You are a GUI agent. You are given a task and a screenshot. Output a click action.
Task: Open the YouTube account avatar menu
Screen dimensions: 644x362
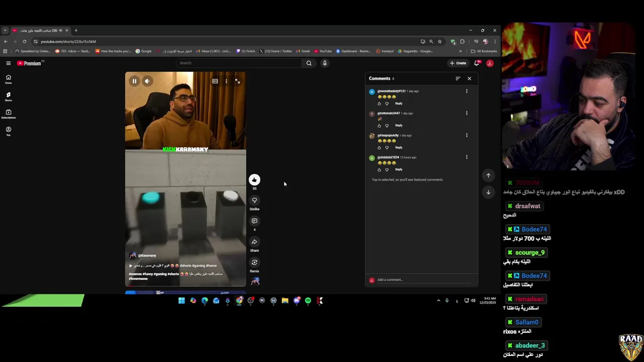[490, 63]
